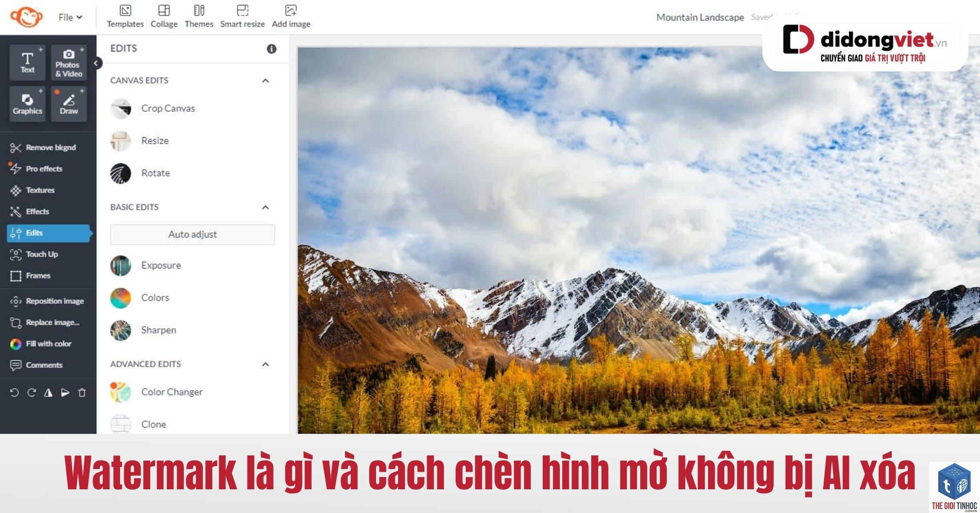Screen dimensions: 980x513
Task: Open Pro effects in the sidebar
Action: [36, 169]
